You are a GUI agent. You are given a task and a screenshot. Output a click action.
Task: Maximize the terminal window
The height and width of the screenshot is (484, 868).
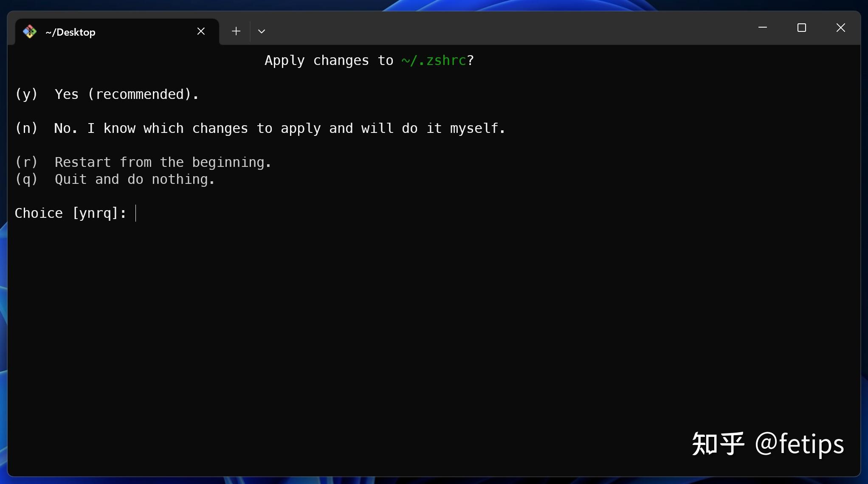801,28
